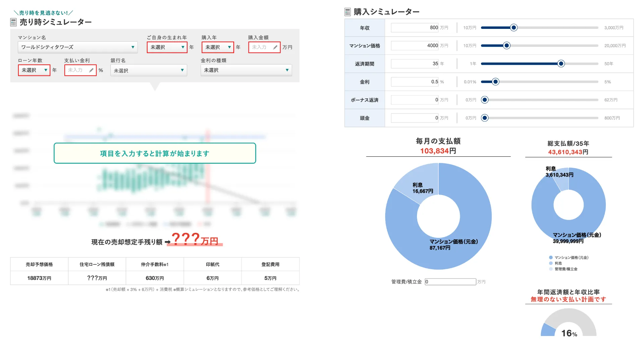Expand the ご自身の生まれ年 dropdown

click(167, 47)
